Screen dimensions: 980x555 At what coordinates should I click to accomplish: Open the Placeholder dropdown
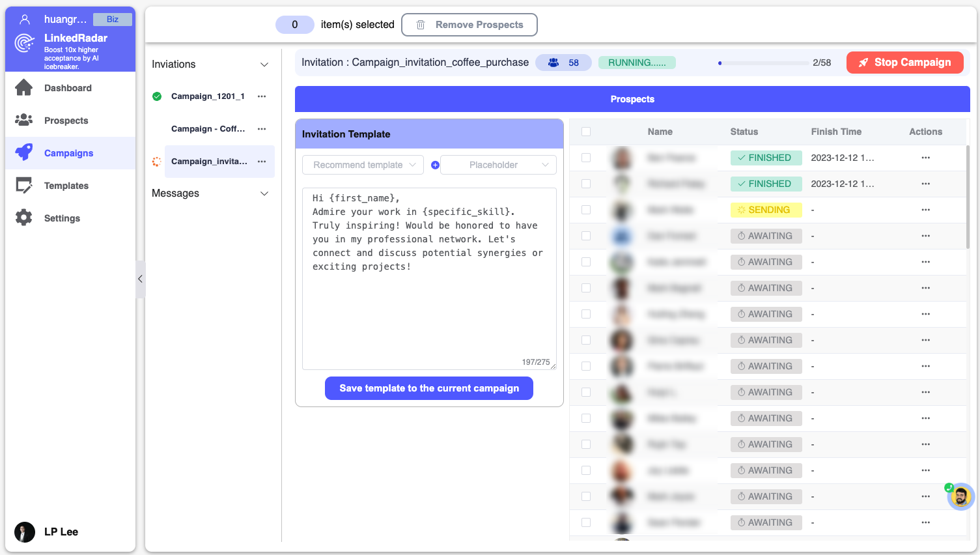[x=498, y=165]
